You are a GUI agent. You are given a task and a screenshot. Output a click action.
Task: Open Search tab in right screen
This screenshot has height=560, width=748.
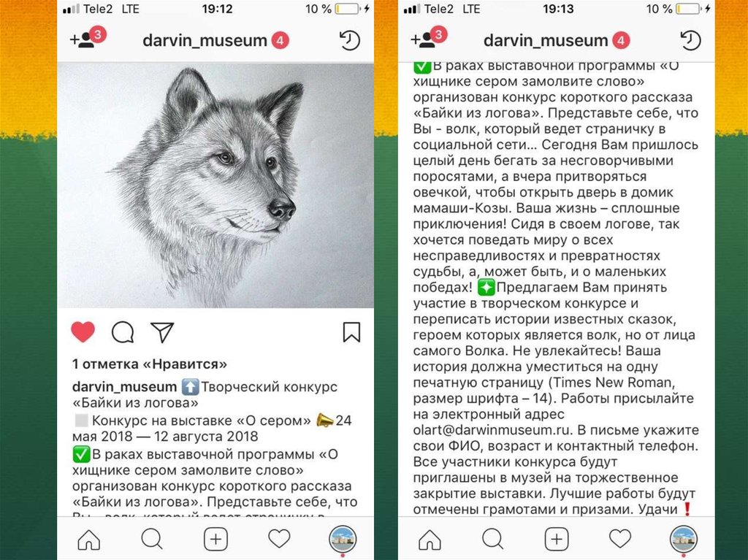493,539
